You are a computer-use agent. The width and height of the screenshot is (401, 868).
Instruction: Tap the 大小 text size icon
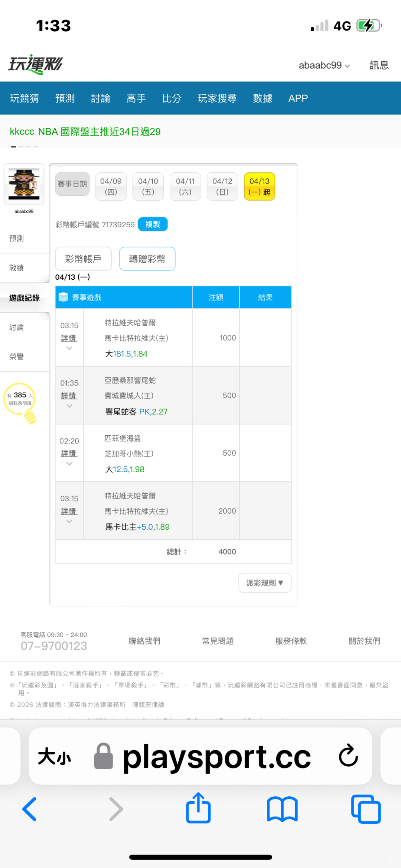click(x=54, y=756)
